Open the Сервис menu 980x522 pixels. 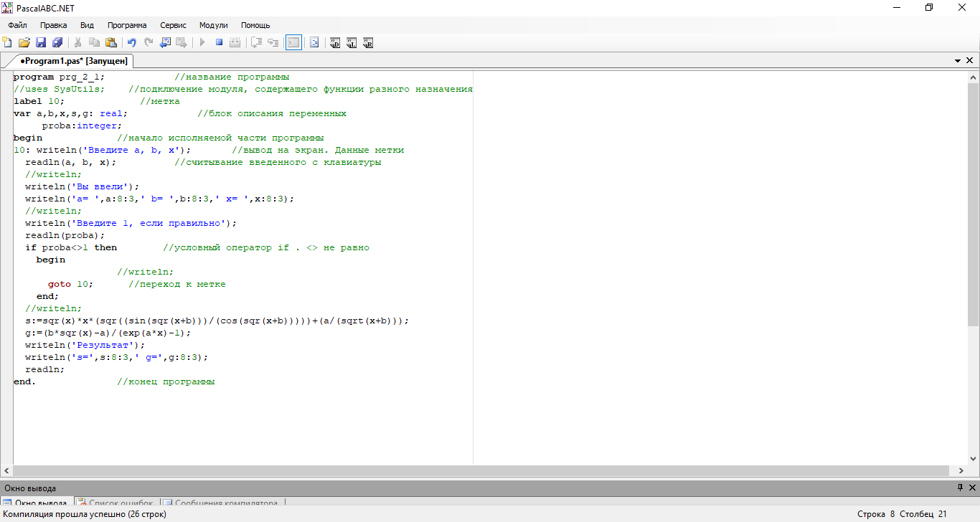(173, 25)
